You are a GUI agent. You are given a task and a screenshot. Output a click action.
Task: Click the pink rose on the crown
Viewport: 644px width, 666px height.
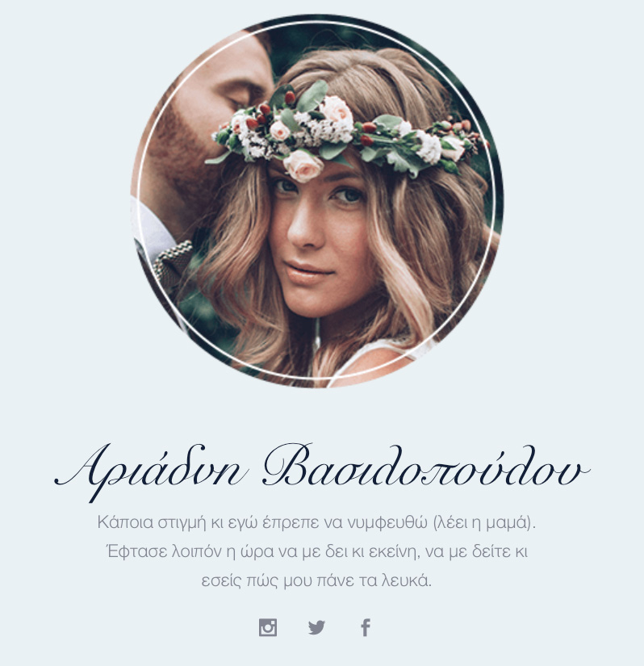[x=303, y=165]
